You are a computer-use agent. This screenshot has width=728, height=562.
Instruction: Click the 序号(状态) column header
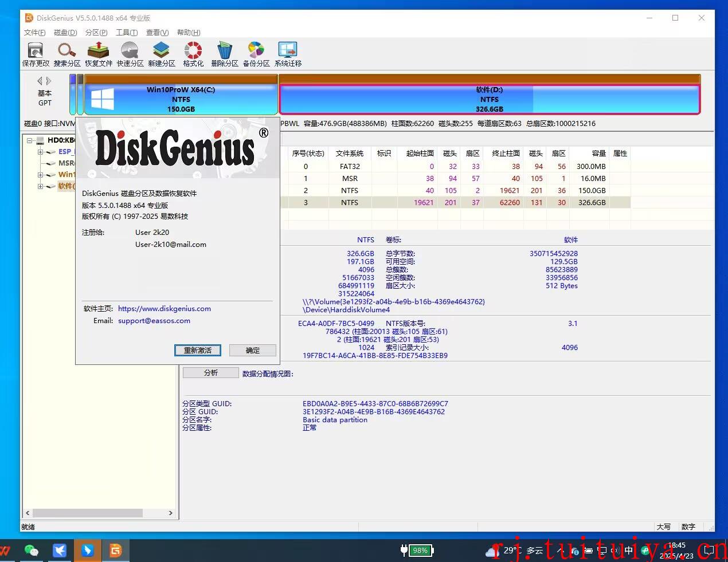point(308,154)
